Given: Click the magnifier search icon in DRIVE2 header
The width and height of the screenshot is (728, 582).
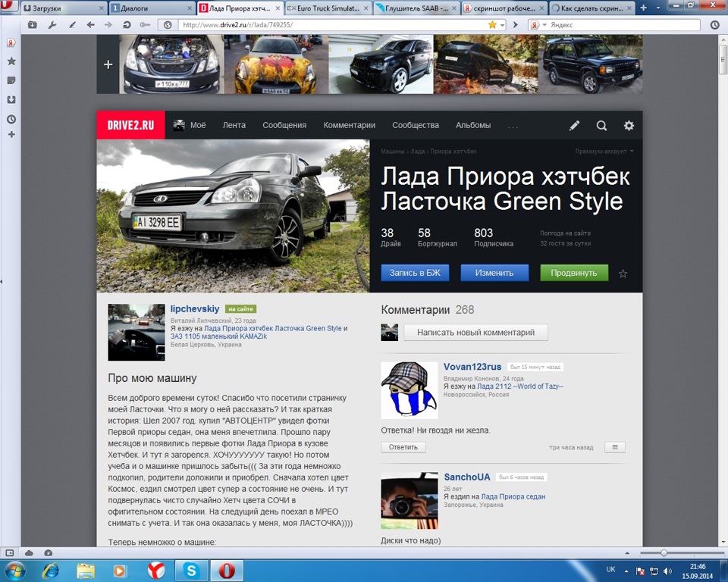Looking at the screenshot, I should click(601, 125).
